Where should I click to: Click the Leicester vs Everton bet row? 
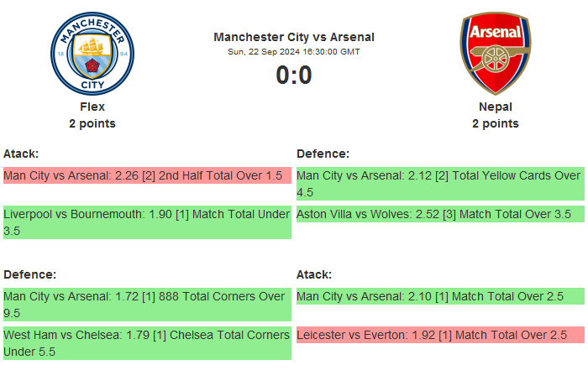pos(439,335)
